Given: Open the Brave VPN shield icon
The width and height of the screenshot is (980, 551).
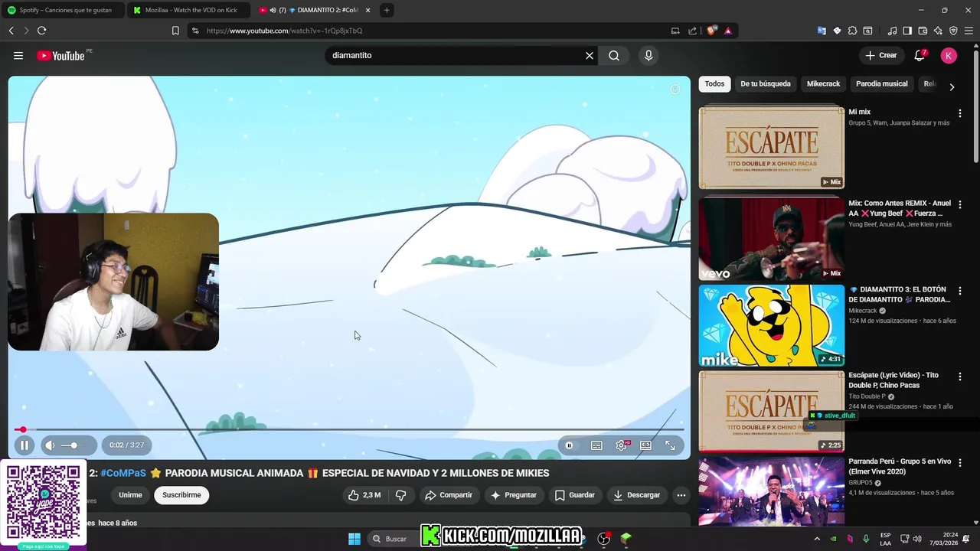Looking at the screenshot, I should [953, 31].
